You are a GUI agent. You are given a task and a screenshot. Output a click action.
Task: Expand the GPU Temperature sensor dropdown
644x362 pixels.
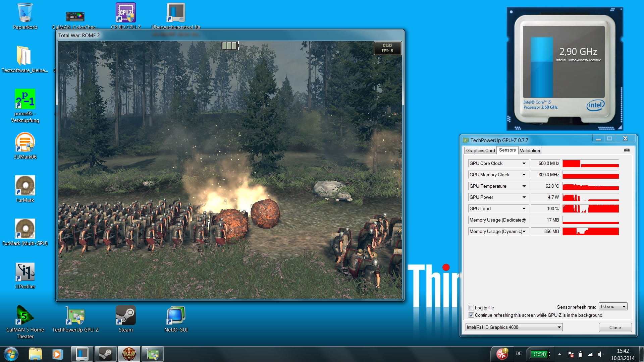pos(524,186)
